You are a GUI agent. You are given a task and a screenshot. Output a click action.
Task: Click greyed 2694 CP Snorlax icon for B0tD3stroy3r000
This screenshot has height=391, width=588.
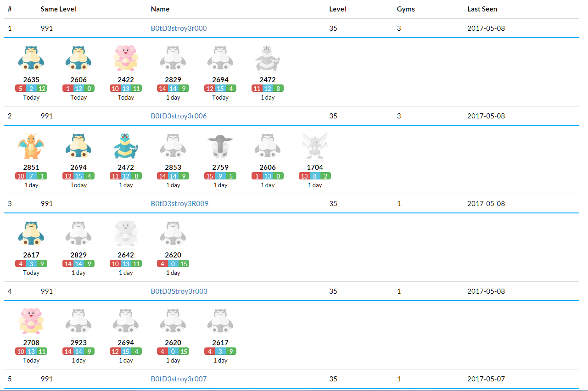220,58
